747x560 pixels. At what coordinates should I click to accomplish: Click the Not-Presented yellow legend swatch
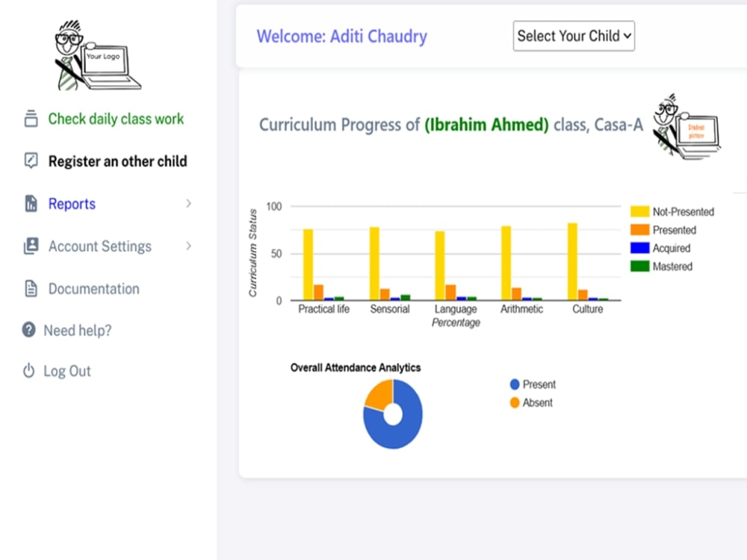[639, 211]
